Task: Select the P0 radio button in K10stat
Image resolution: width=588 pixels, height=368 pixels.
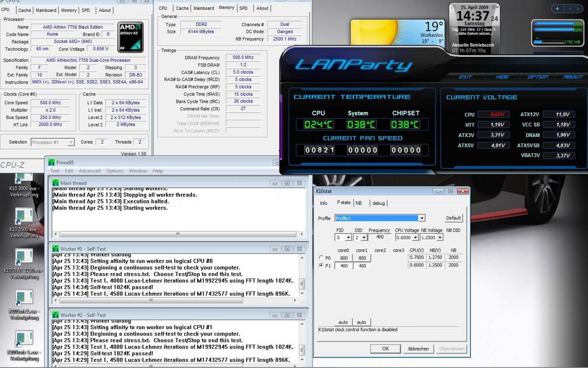Action: (x=322, y=258)
